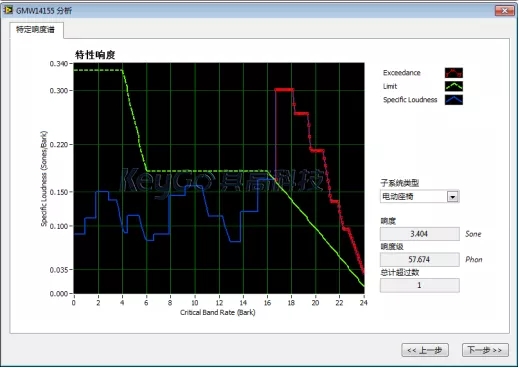Click the 响度级 label
The image size is (519, 368).
pyautogui.click(x=392, y=247)
